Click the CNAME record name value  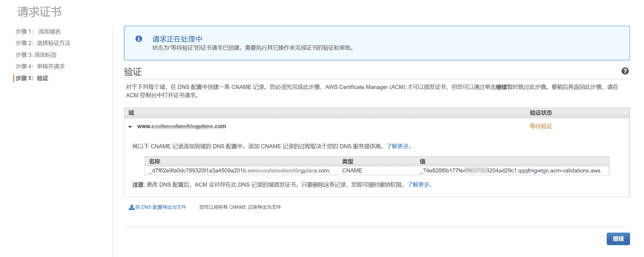pos(239,171)
